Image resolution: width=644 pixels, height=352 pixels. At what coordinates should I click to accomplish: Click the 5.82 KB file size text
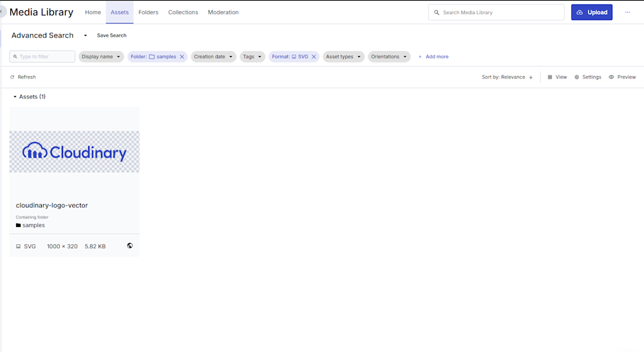[x=95, y=246]
